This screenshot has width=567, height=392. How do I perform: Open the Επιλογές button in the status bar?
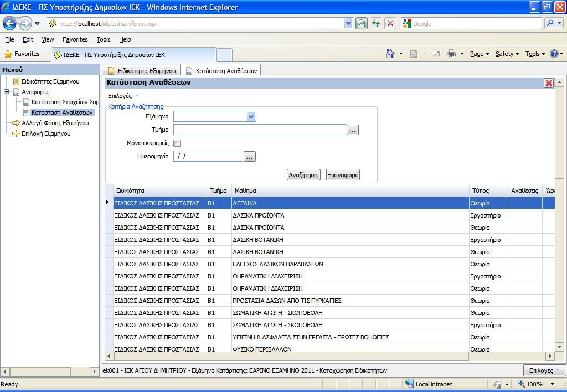click(x=545, y=370)
